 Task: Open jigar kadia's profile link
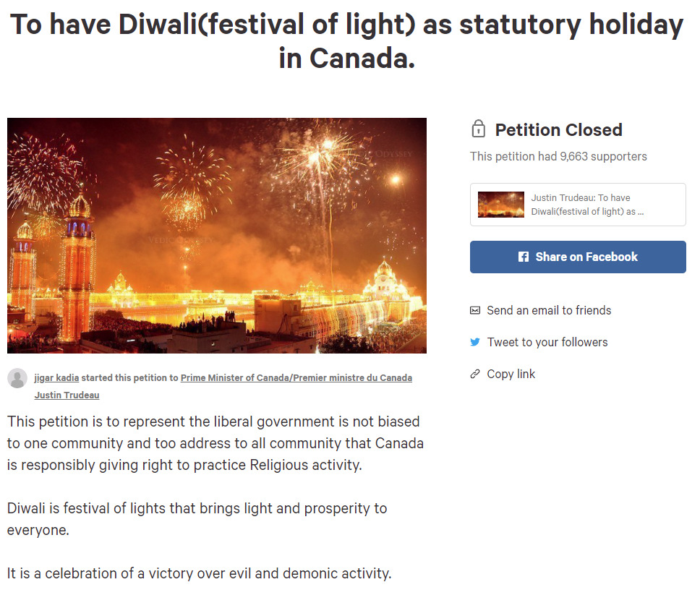tap(56, 378)
